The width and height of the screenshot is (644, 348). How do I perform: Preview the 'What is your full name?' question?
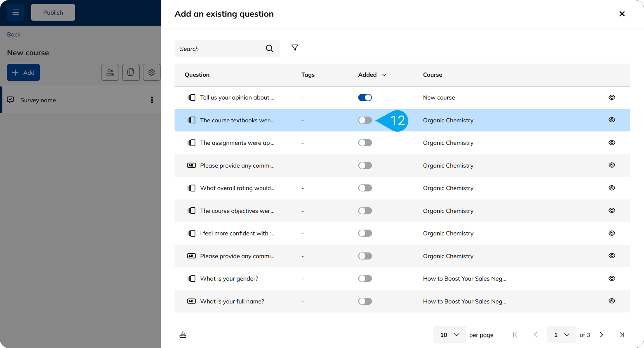[x=612, y=301]
